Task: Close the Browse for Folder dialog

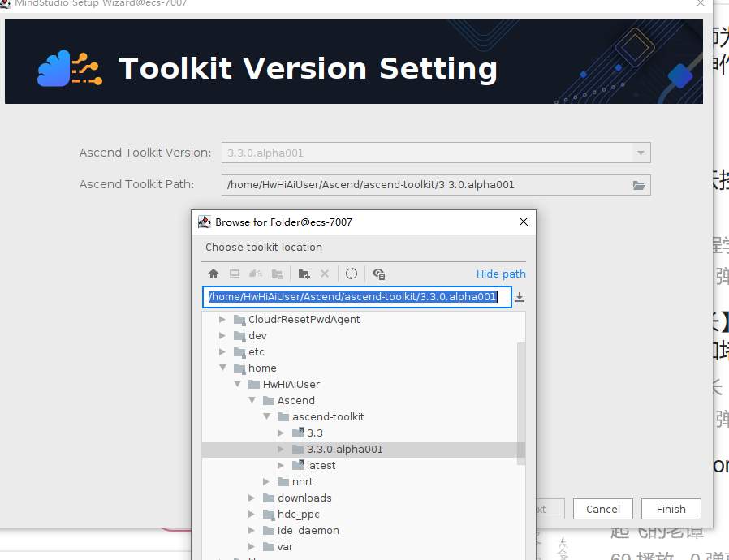Action: (524, 222)
